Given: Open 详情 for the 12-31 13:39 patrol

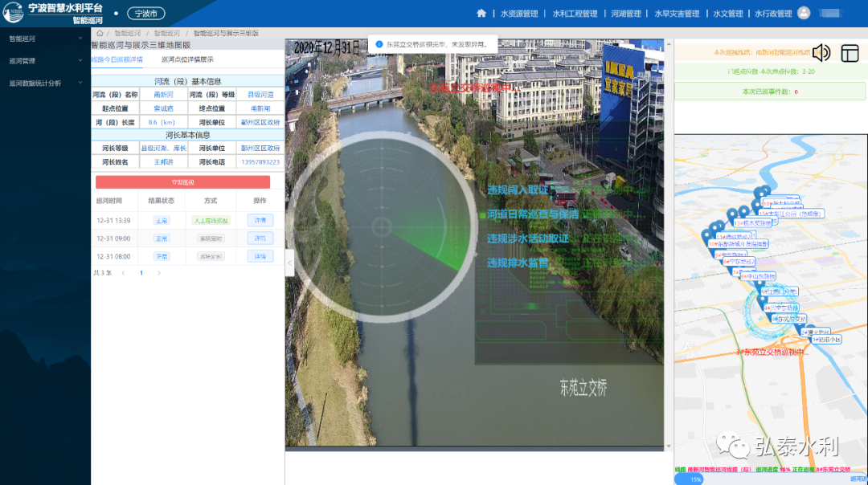Looking at the screenshot, I should click(x=260, y=220).
